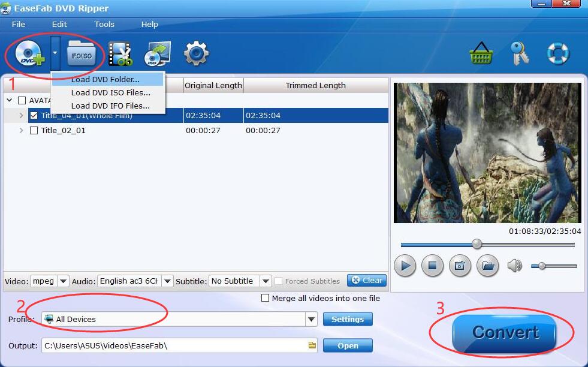Click the IFO/ISO folder icon
Viewport: 588px width, 367px height.
point(82,54)
